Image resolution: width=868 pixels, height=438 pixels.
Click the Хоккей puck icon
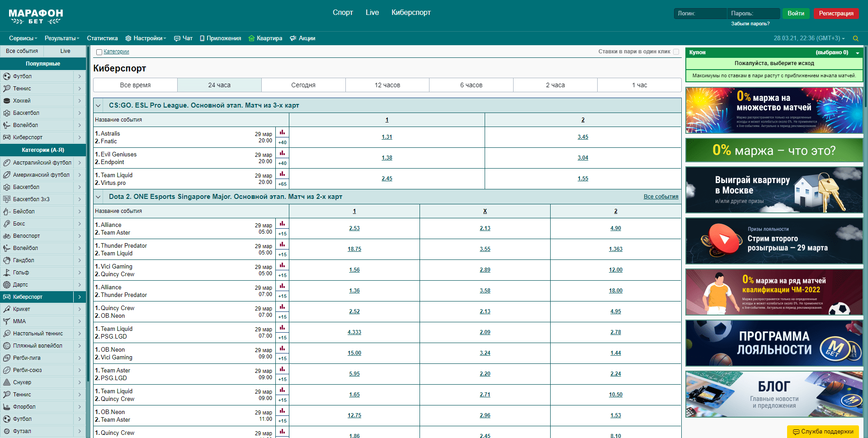tap(7, 101)
